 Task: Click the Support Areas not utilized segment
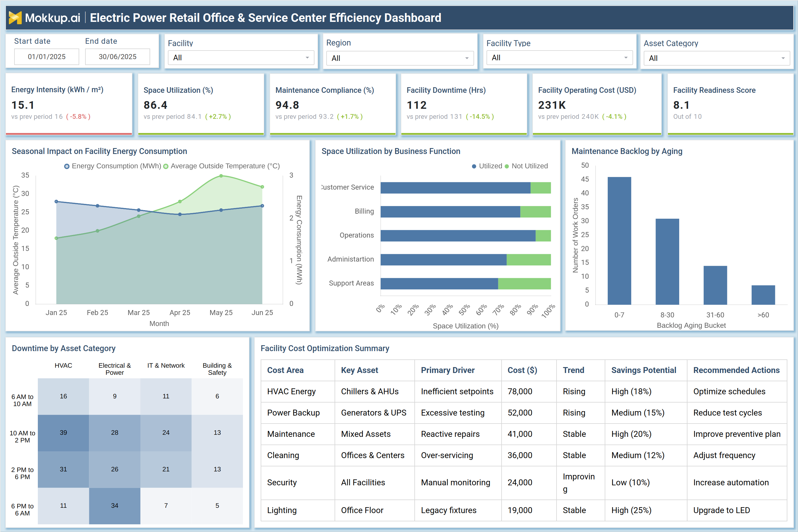tap(524, 284)
